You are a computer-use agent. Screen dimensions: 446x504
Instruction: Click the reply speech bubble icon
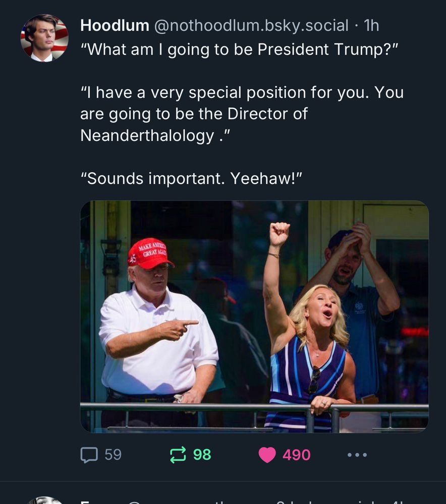(89, 455)
